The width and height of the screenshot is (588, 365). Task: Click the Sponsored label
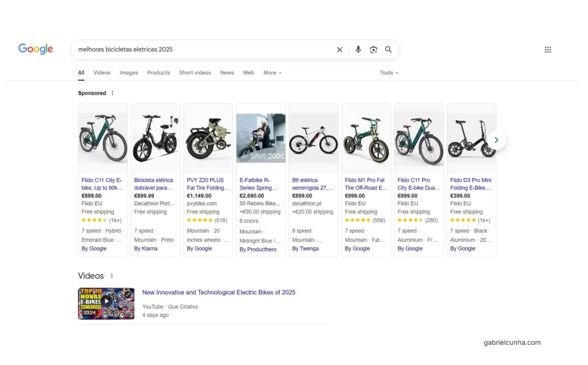tap(92, 93)
